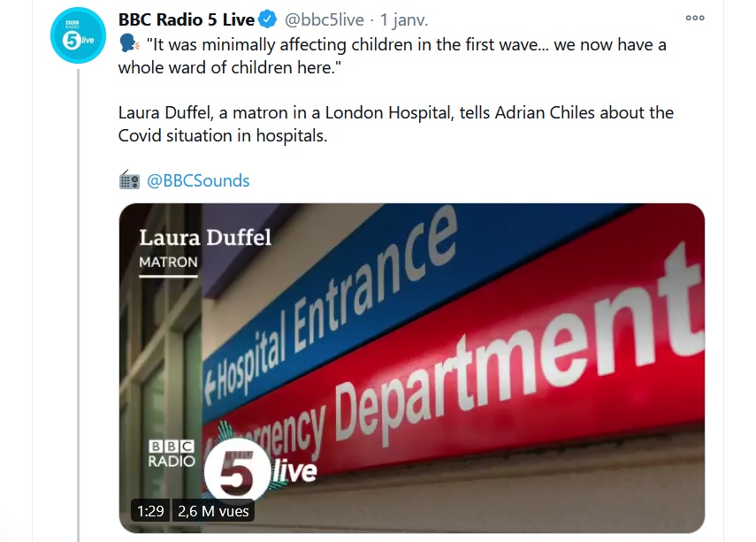Click the speaking head emoji
This screenshot has height=542, width=756.
pos(129,43)
